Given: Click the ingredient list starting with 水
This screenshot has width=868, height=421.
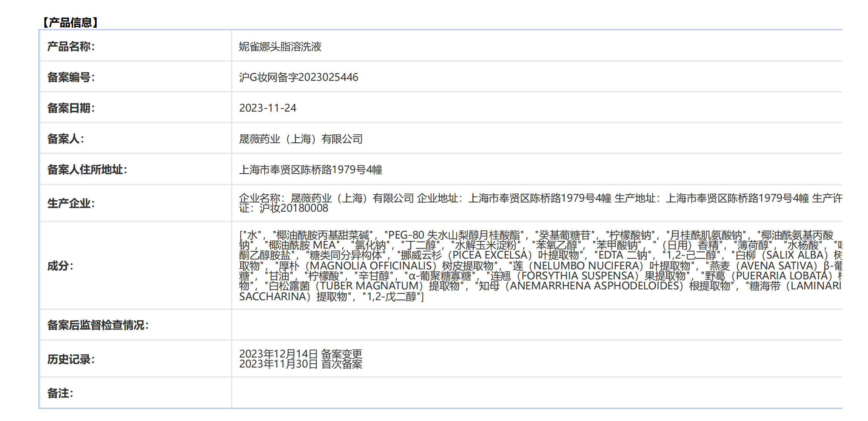Looking at the screenshot, I should point(539,266).
